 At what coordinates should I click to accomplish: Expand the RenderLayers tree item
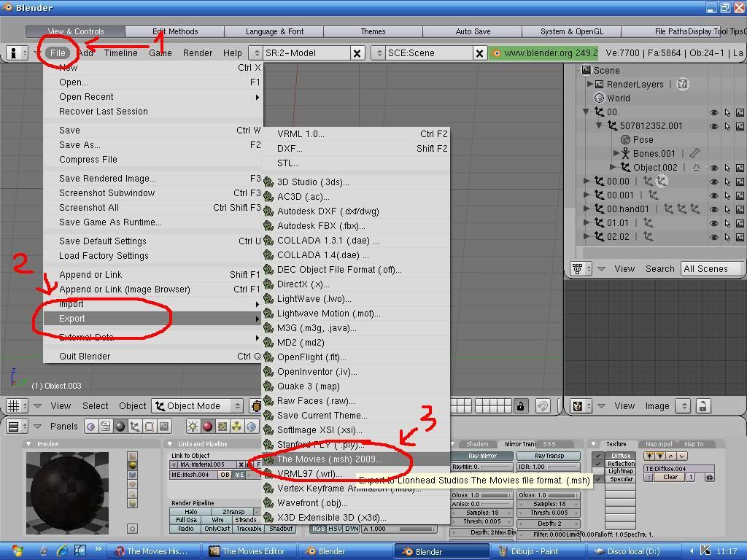pyautogui.click(x=589, y=85)
